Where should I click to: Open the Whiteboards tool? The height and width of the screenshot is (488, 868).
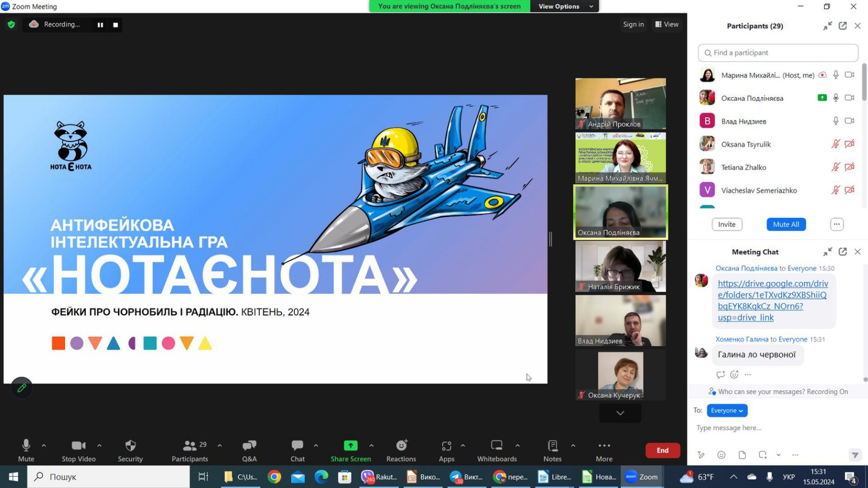tap(496, 450)
